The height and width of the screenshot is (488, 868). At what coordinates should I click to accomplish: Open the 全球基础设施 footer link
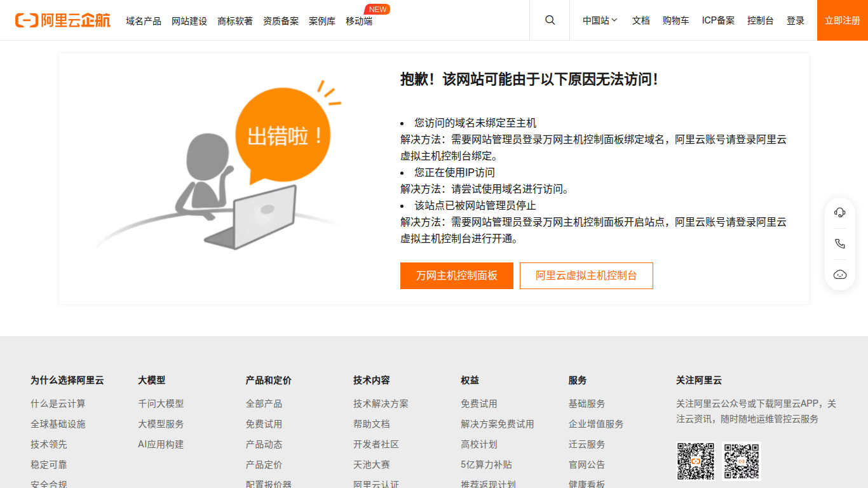click(58, 424)
